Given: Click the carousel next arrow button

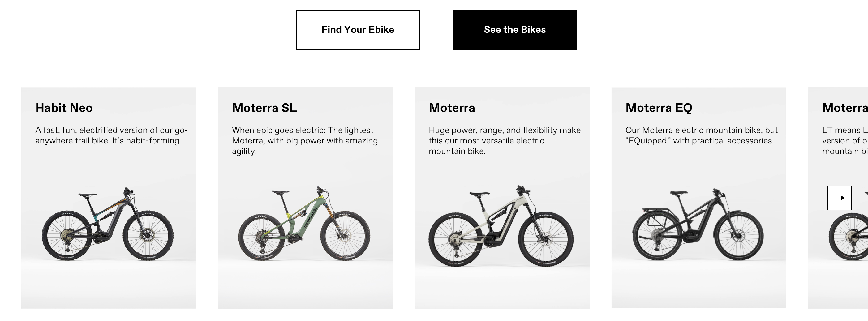Looking at the screenshot, I should [839, 198].
